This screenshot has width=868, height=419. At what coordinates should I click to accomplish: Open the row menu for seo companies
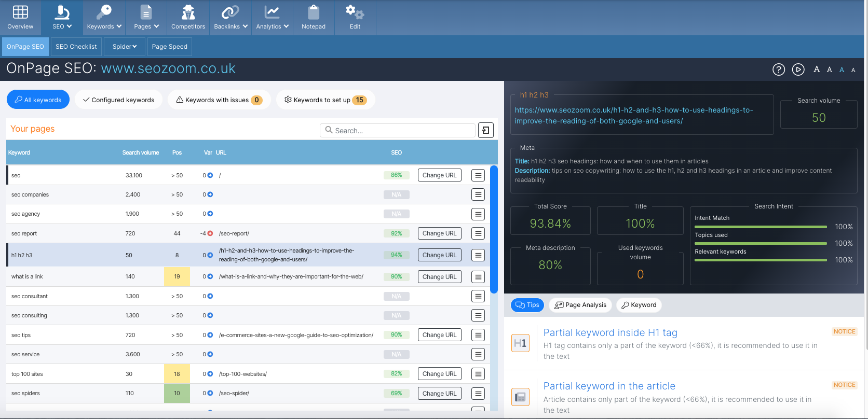(x=478, y=194)
